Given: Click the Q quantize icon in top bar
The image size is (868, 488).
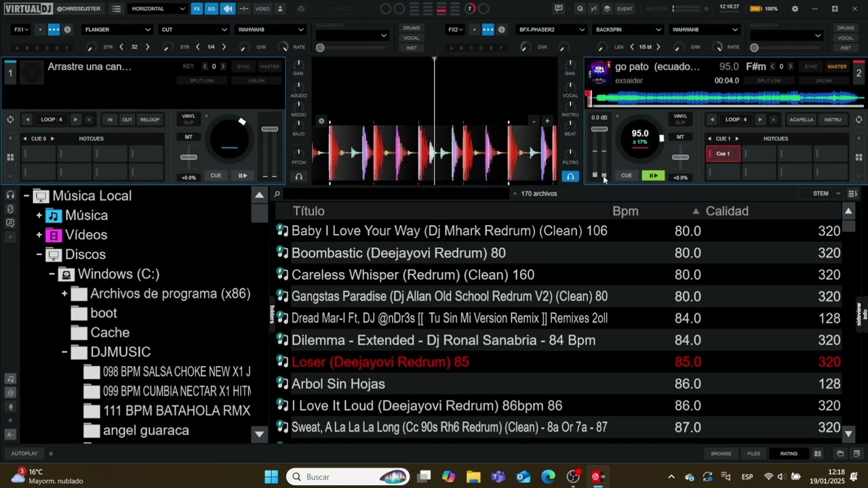Looking at the screenshot, I should [x=580, y=9].
